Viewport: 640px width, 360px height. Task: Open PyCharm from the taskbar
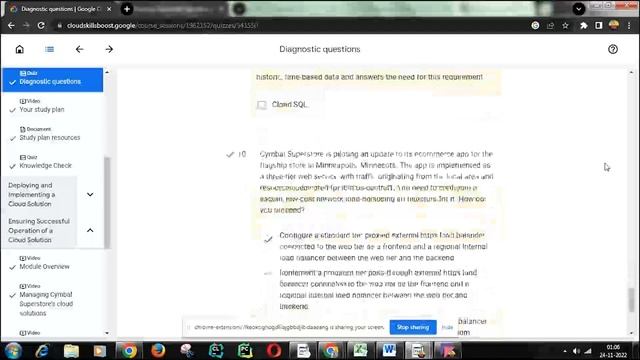coord(245,351)
